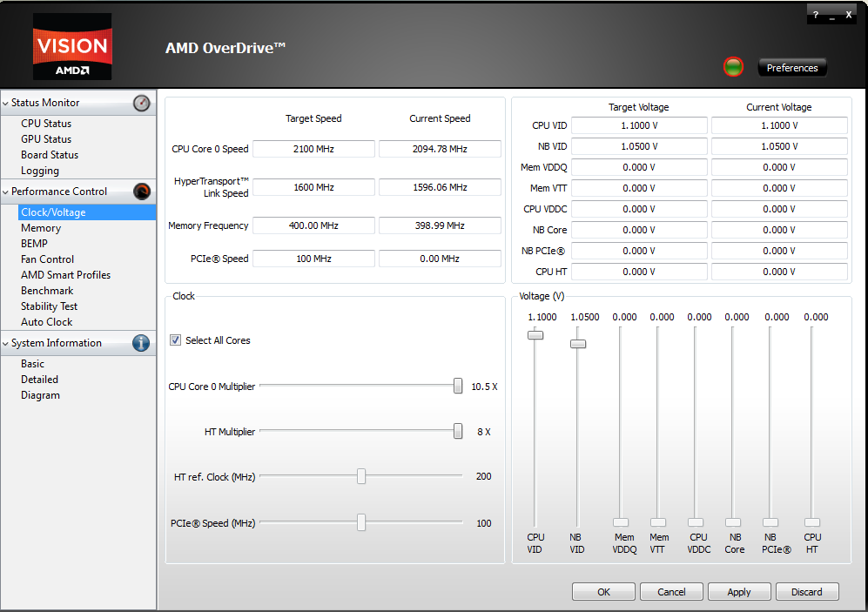The height and width of the screenshot is (612, 868).
Task: Open Preferences
Action: (x=792, y=68)
